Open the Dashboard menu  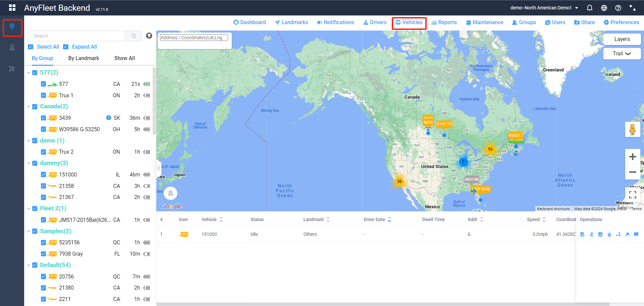[x=250, y=22]
